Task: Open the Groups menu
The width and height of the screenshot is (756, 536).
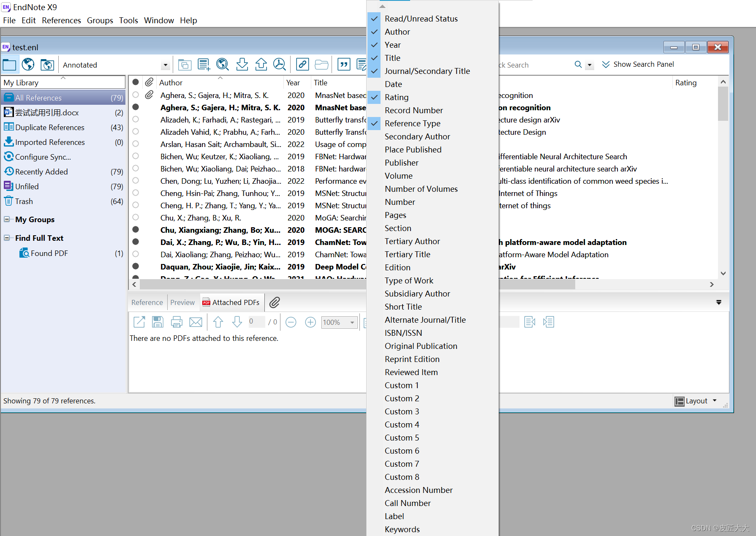Action: (x=100, y=20)
